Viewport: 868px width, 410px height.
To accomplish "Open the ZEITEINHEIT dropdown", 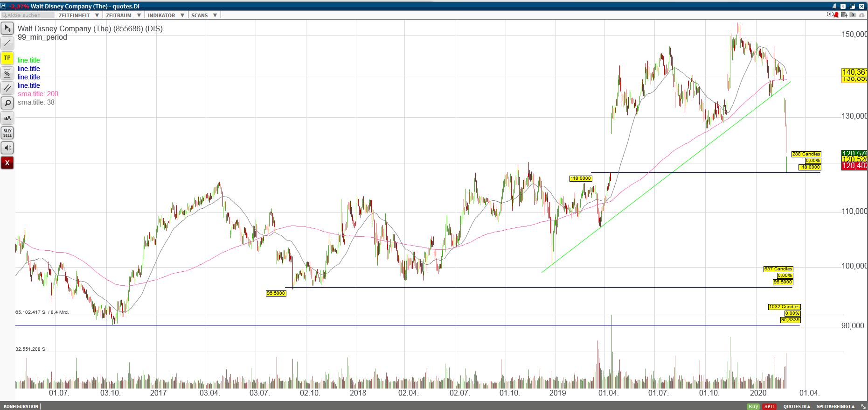I will (x=79, y=15).
